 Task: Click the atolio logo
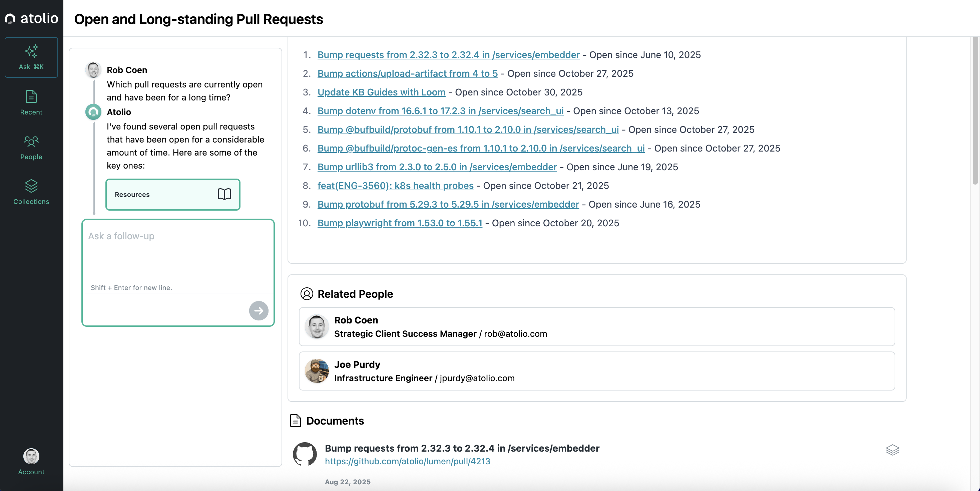coord(31,18)
